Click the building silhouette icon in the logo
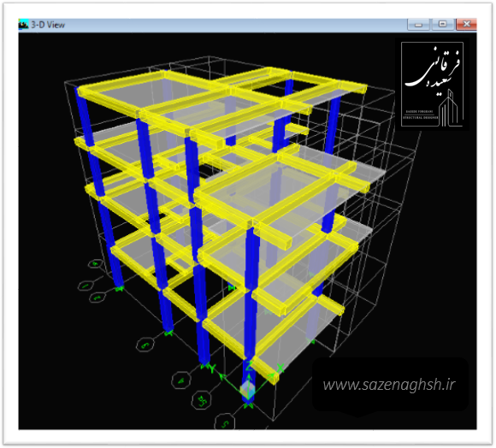 tap(451, 108)
